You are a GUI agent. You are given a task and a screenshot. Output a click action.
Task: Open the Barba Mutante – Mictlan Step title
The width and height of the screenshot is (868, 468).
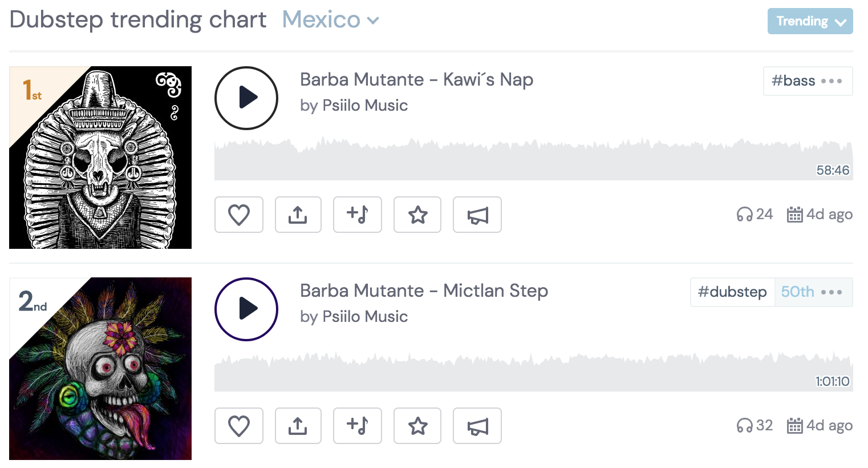(x=424, y=291)
